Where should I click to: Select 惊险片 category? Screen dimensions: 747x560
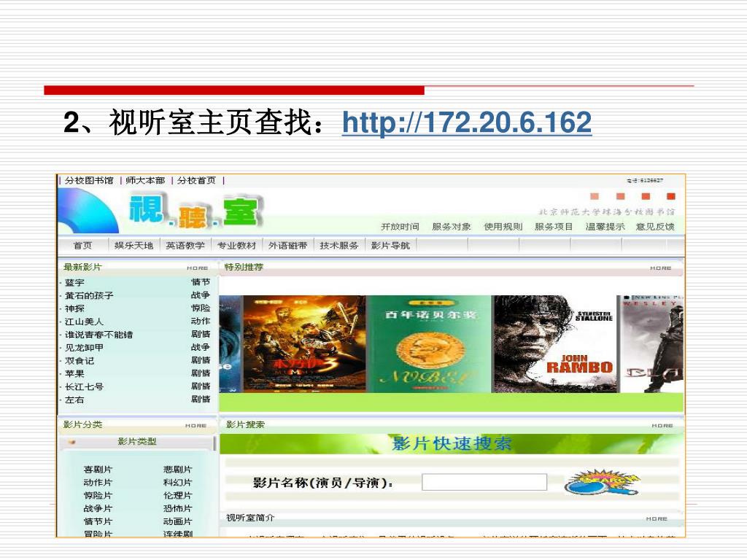tap(98, 495)
